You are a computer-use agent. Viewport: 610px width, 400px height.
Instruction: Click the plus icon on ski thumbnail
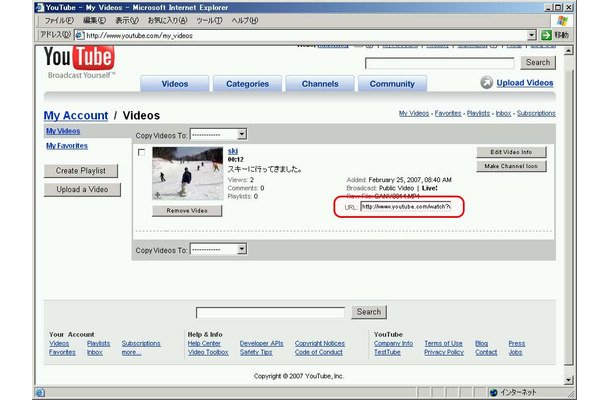158,194
